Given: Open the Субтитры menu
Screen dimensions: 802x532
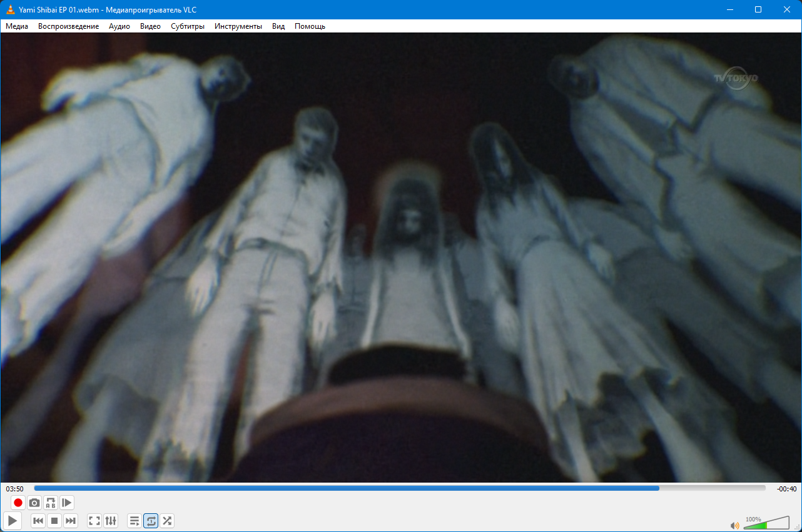Looking at the screenshot, I should tap(188, 26).
